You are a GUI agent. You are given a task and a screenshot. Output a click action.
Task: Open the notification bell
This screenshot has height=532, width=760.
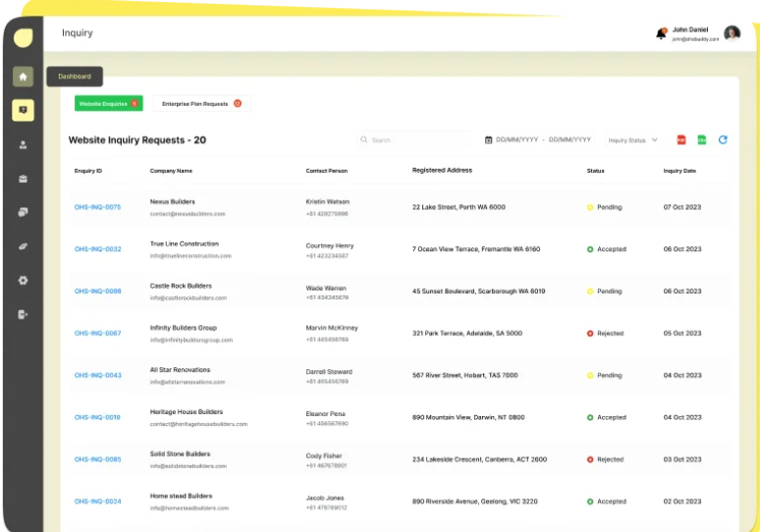661,33
